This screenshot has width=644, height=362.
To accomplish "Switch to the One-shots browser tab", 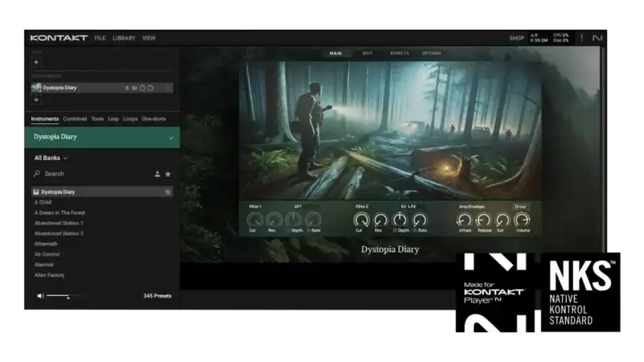I will [x=154, y=119].
